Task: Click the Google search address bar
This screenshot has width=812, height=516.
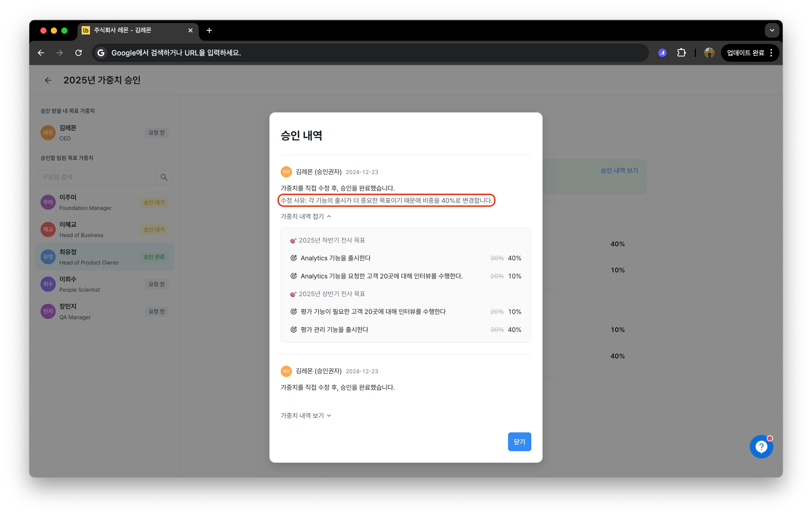Action: (x=370, y=53)
